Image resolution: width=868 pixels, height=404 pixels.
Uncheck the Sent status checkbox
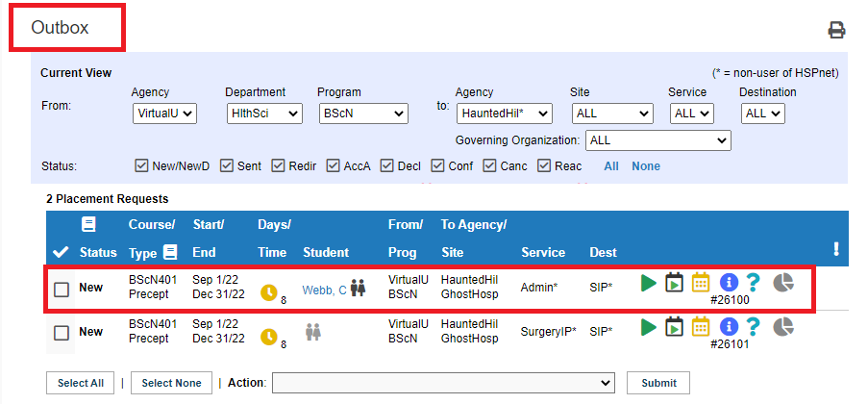click(227, 165)
